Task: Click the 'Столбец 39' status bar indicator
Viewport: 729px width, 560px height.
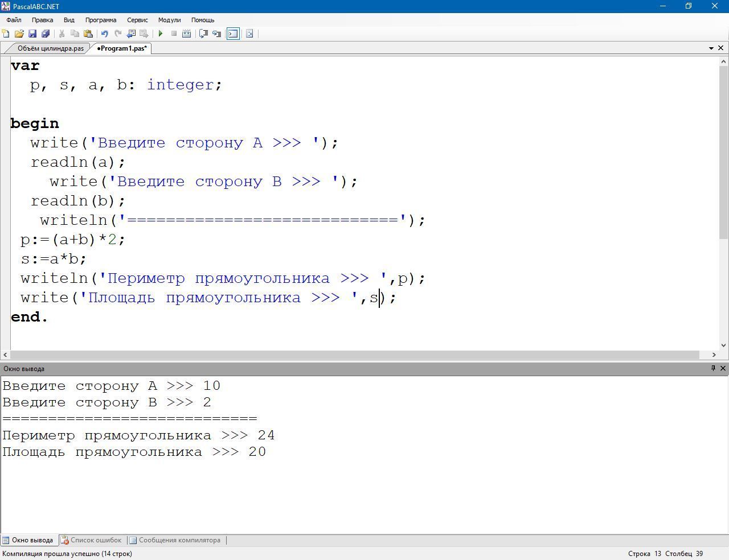Action: (x=684, y=554)
